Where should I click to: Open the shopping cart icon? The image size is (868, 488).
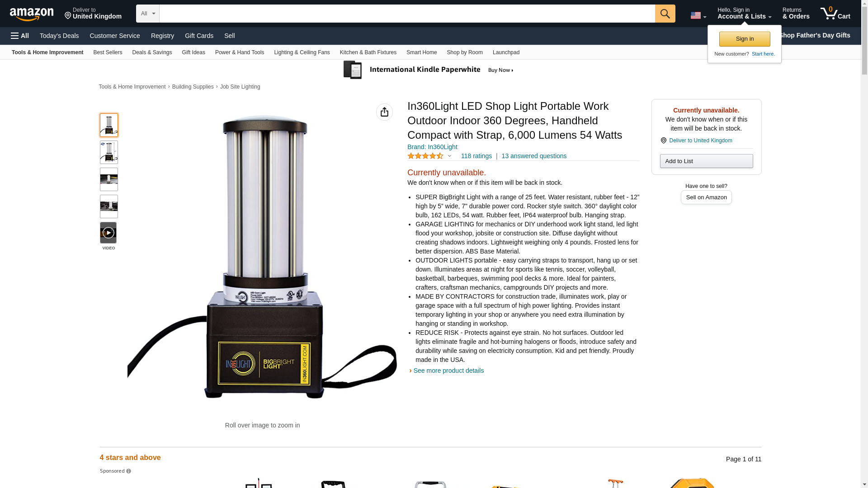(x=835, y=13)
